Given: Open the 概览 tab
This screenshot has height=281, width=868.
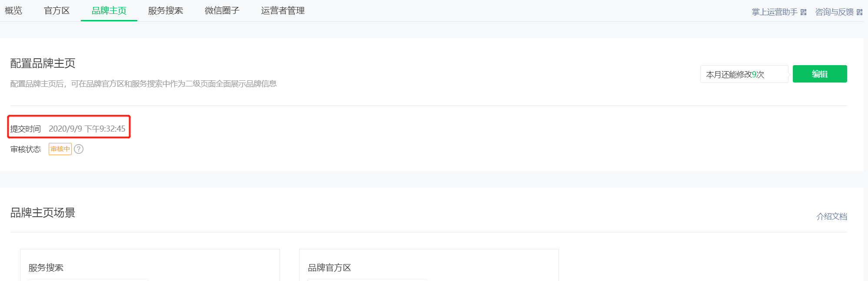Looking at the screenshot, I should pyautogui.click(x=13, y=10).
